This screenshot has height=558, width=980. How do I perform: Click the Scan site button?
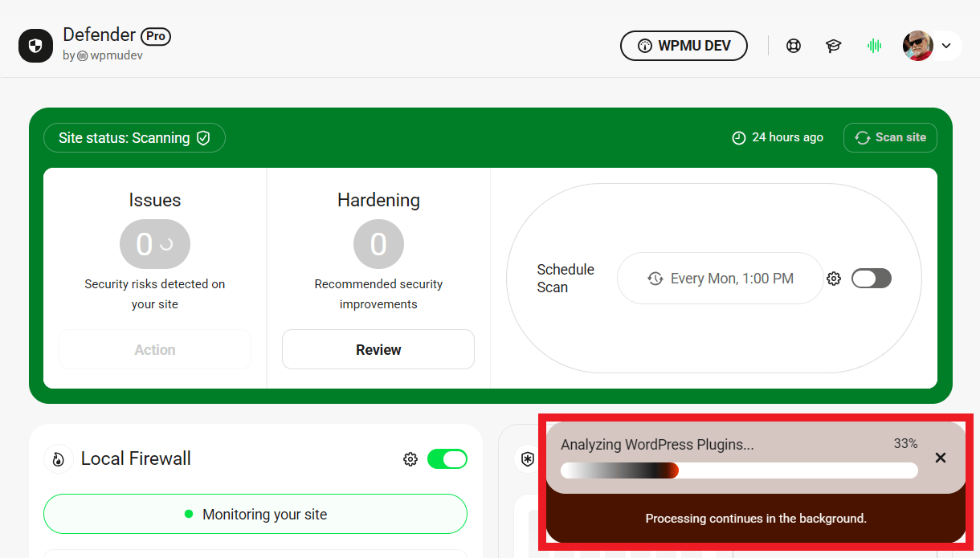point(890,137)
